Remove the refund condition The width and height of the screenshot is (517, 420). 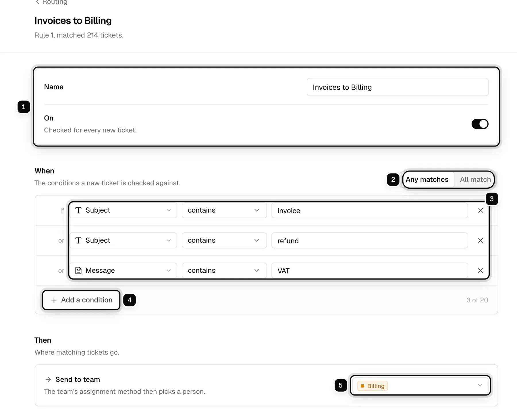481,240
